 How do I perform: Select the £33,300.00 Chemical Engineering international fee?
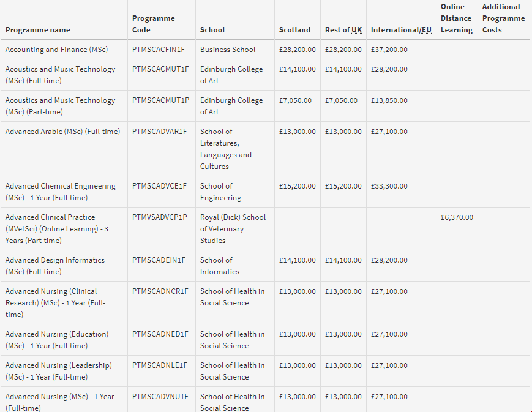pyautogui.click(x=389, y=186)
